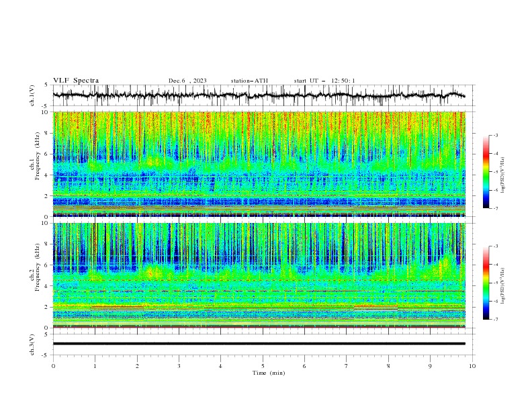
Task: Click the "9" minute tick on time axis
Action: (430, 366)
